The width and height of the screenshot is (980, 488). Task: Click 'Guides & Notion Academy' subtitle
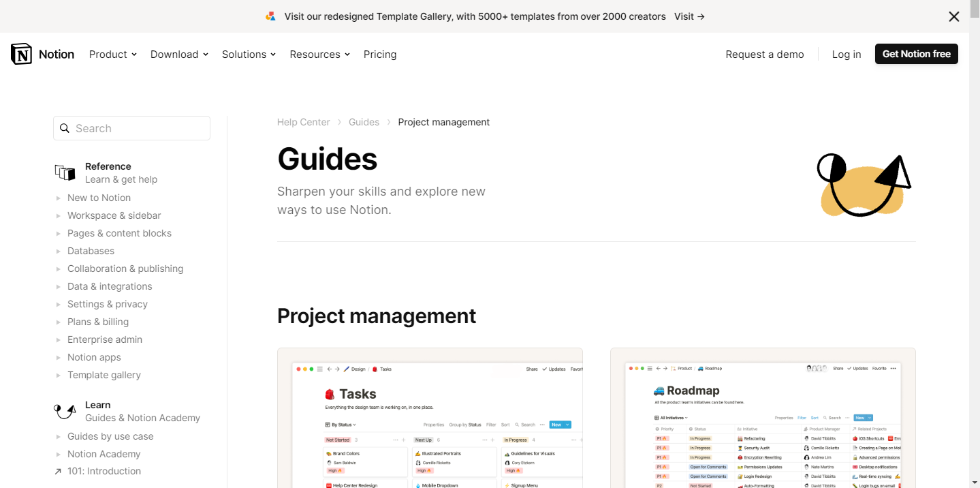(143, 418)
